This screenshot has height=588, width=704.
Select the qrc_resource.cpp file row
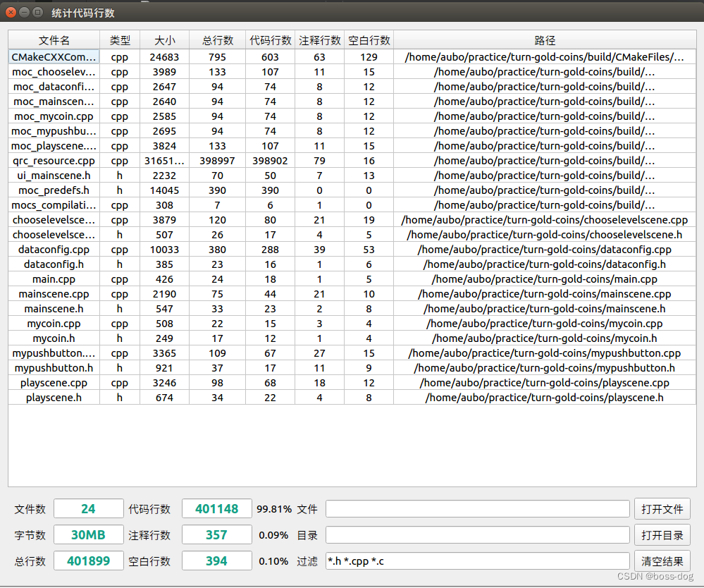352,161
